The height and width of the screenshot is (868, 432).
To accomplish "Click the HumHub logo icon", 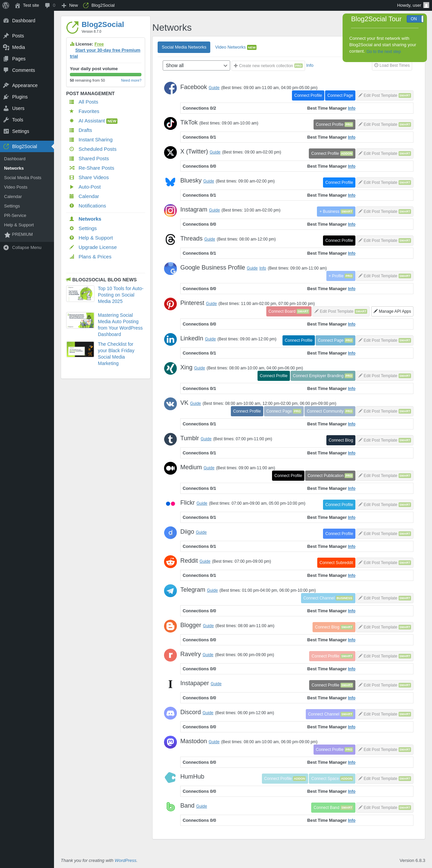I will tap(170, 778).
